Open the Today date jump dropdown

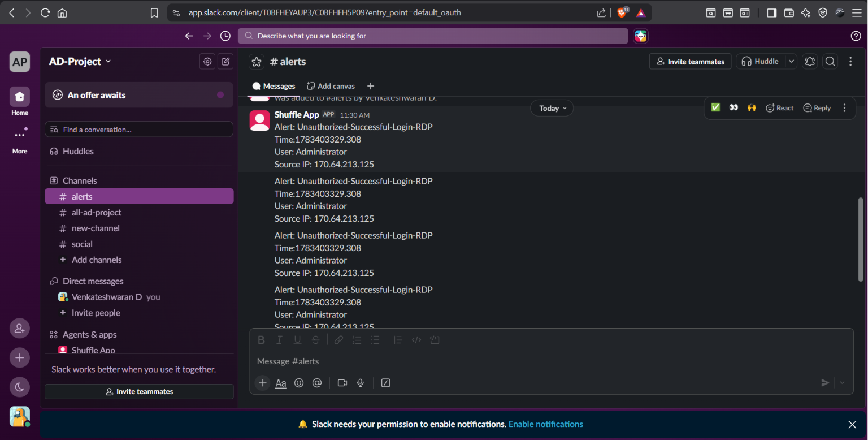coord(552,108)
